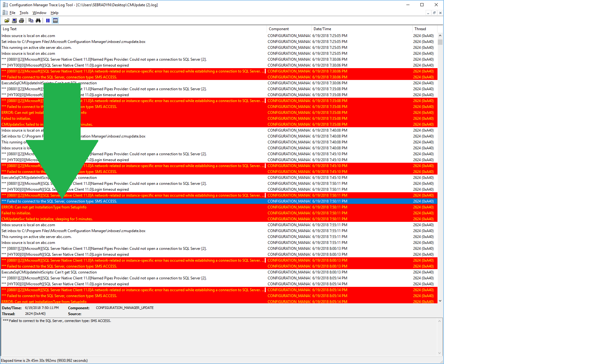594x364 pixels.
Task: Select Named Pipes Provider row at 8:00:13 PM
Action: pyautogui.click(x=219, y=249)
